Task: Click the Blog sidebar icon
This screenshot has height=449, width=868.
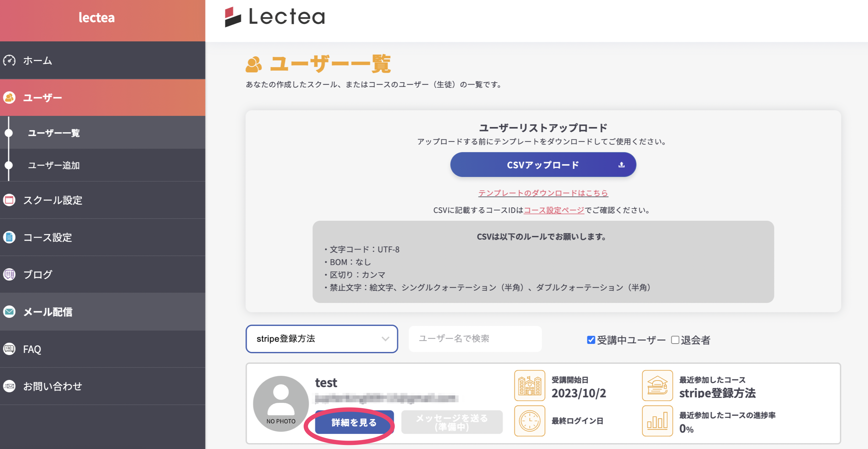Action: [x=9, y=274]
